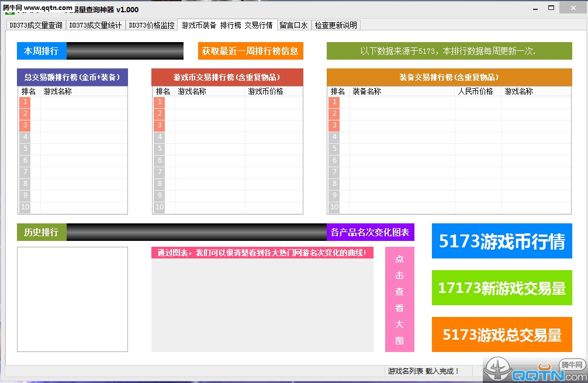588x383 pixels.
Task: Click 排名 column header in 游戏币交易 table
Action: [x=164, y=92]
